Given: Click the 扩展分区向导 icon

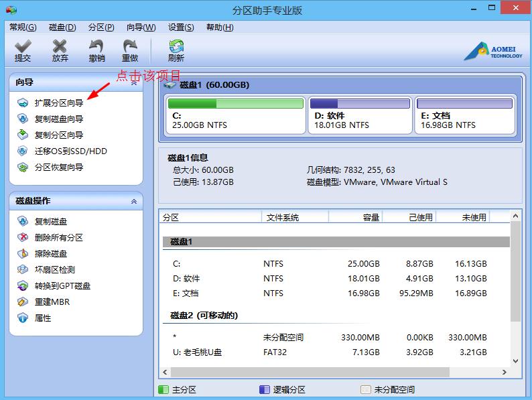Looking at the screenshot, I should pyautogui.click(x=23, y=103).
